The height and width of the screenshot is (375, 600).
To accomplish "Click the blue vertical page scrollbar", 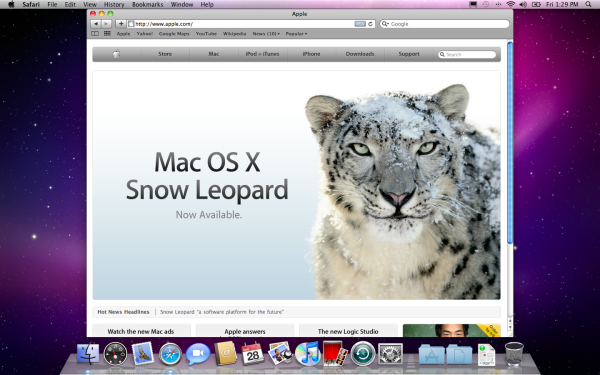I will [x=510, y=142].
